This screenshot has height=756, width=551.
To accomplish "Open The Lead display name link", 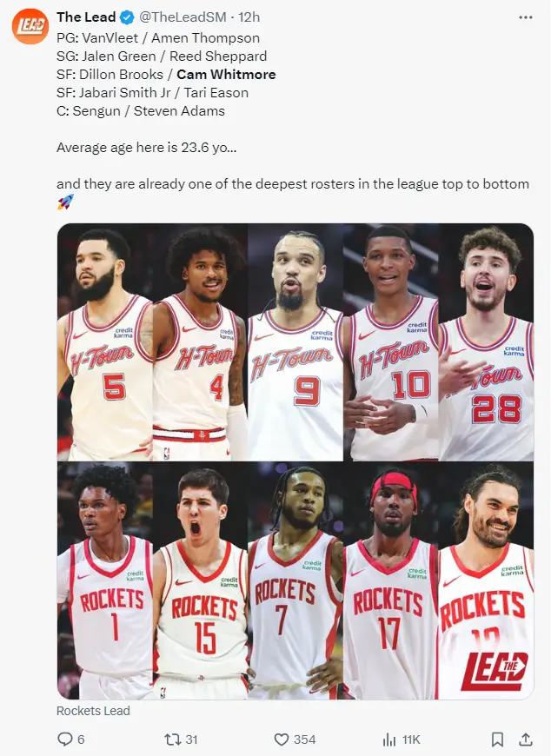I will pyautogui.click(x=86, y=17).
